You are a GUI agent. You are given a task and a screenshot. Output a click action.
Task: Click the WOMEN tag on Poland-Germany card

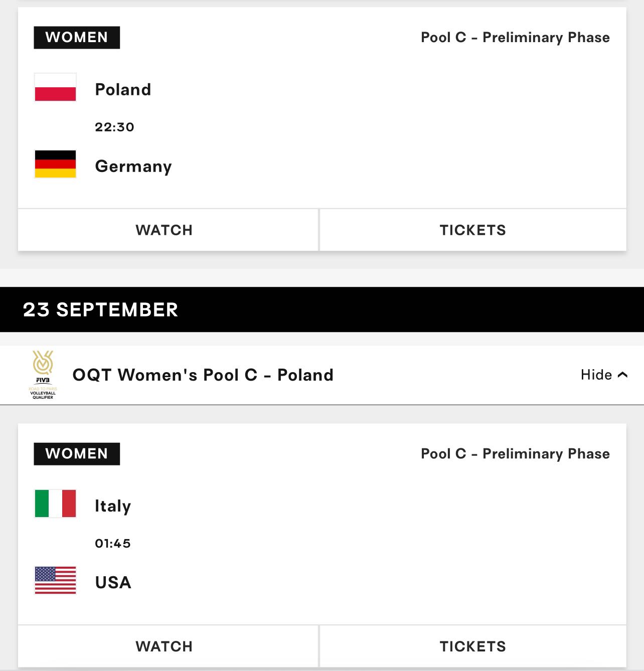pos(77,38)
